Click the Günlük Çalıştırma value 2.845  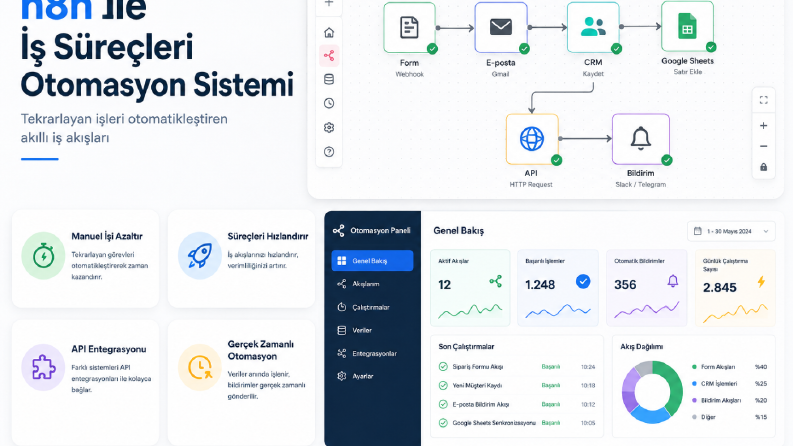point(720,288)
